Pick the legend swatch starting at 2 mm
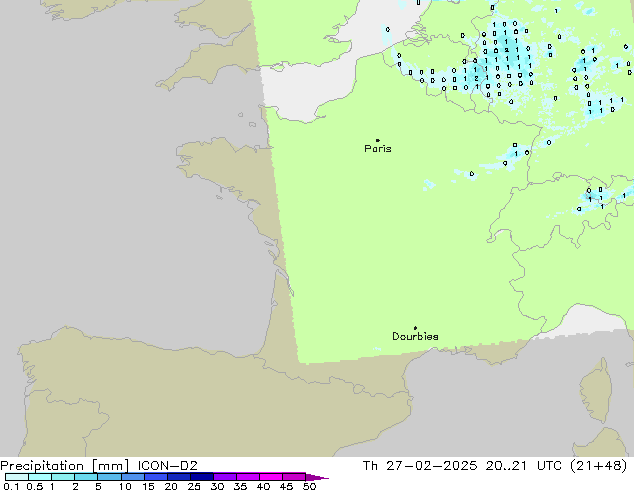This screenshot has width=634, height=490. [86, 477]
